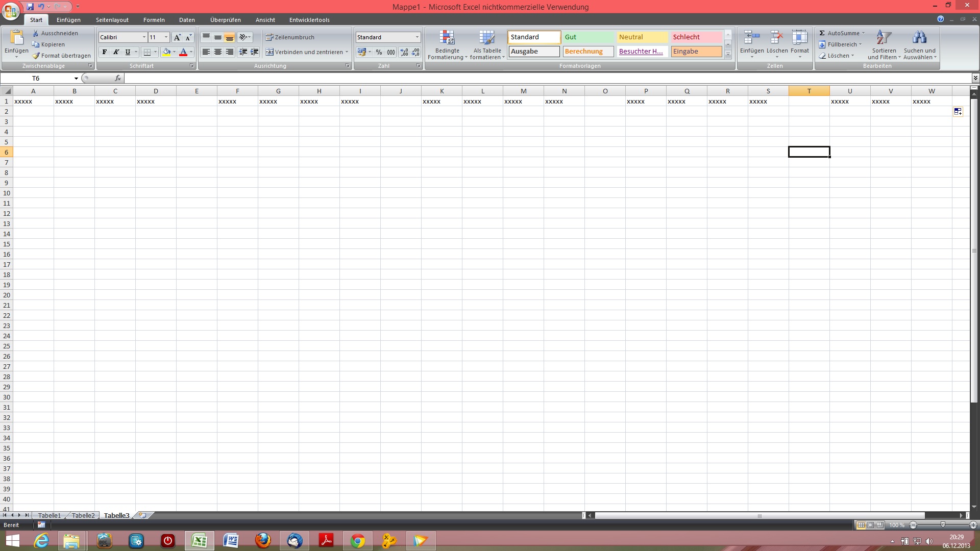Toggle italic formatting (K button)
This screenshot has height=551, width=980.
(x=116, y=52)
